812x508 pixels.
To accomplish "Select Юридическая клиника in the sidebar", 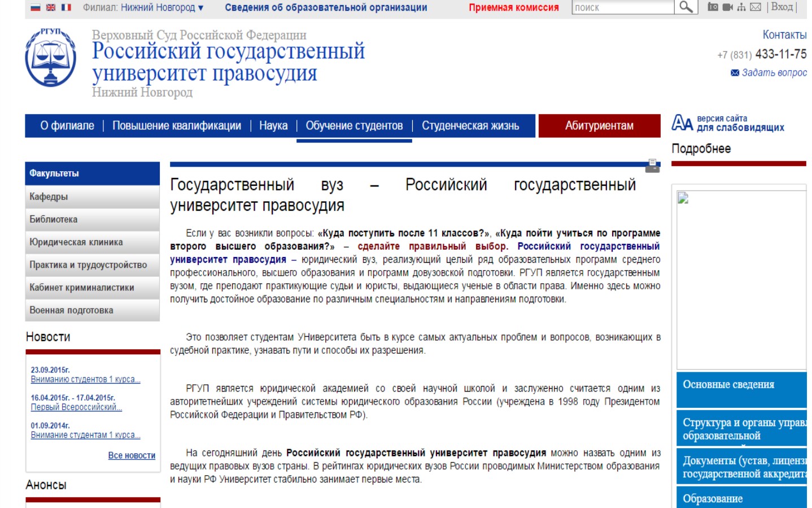I will [76, 242].
